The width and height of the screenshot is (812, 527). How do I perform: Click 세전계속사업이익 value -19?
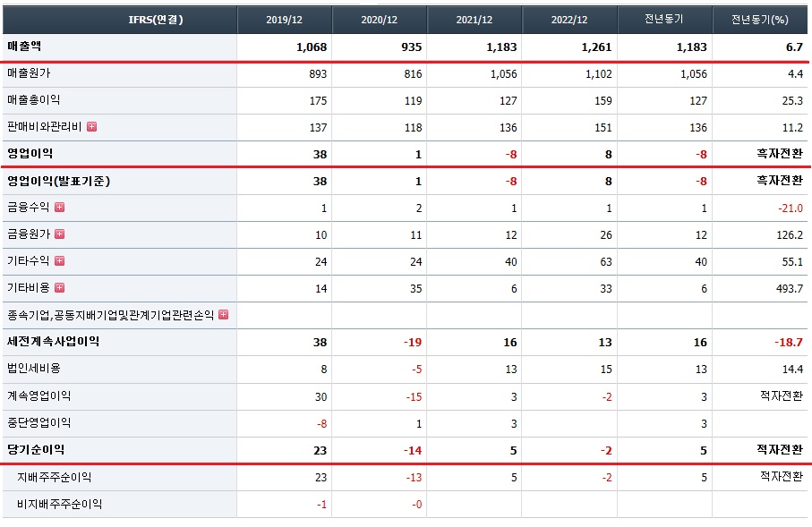(413, 342)
